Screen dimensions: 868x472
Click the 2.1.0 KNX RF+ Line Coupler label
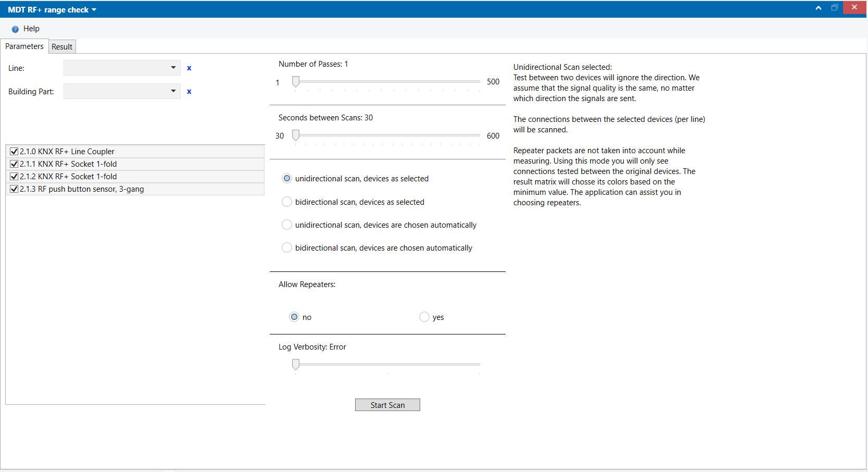pos(67,152)
